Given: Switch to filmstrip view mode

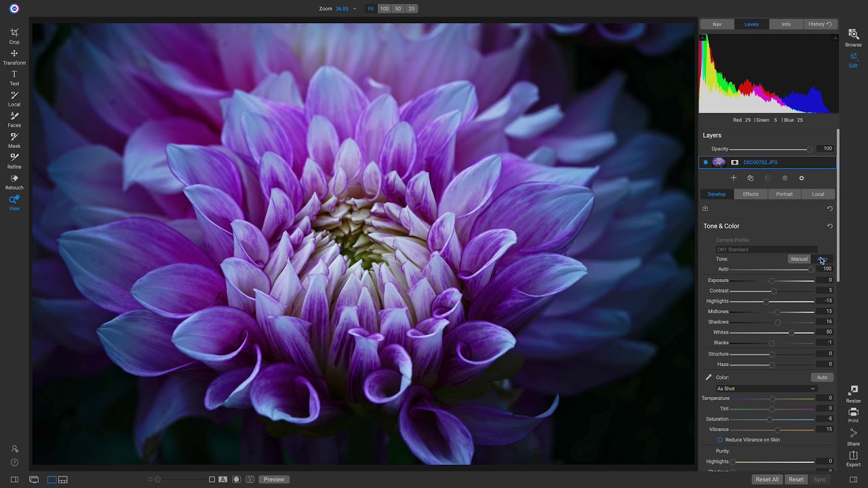Looking at the screenshot, I should [x=63, y=480].
